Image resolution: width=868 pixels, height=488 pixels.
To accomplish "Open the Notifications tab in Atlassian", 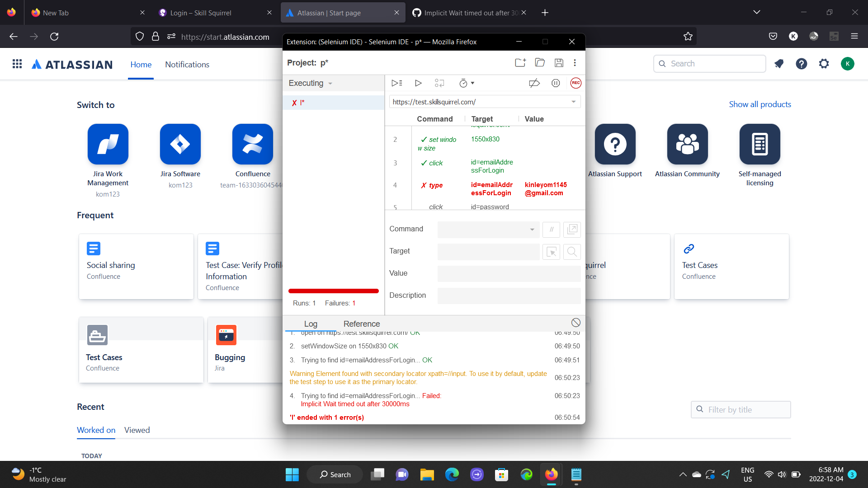I will pyautogui.click(x=187, y=65).
